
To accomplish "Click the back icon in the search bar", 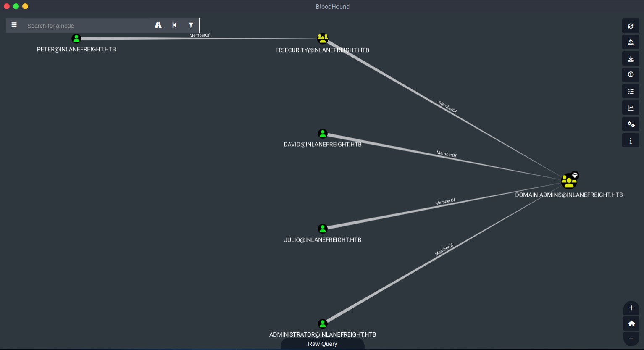I will click(174, 25).
